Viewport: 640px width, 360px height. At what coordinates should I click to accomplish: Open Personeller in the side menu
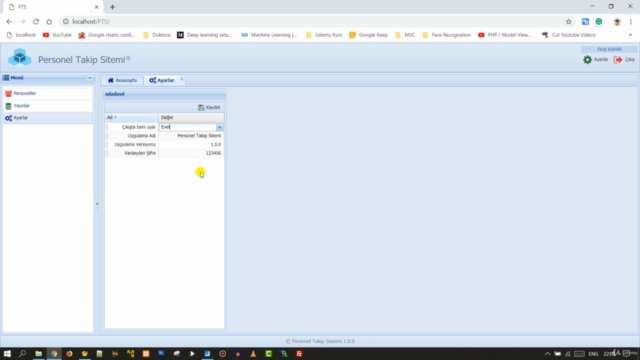[48, 93]
